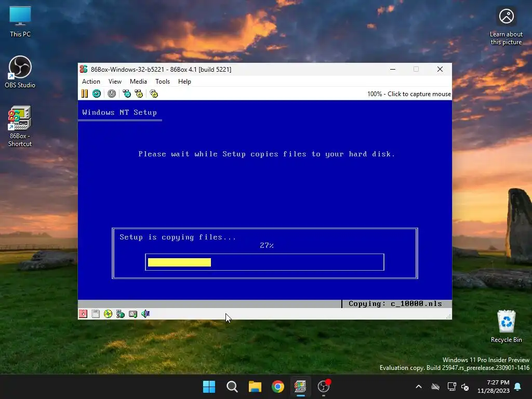Send Ctrl+Alt+Del via toolbar icon
This screenshot has width=532, height=399.
127,94
